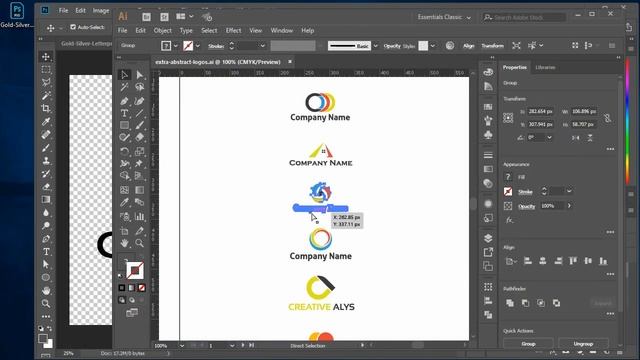
Task: Open the rotation angle dropdown in Transform
Action: [x=549, y=138]
